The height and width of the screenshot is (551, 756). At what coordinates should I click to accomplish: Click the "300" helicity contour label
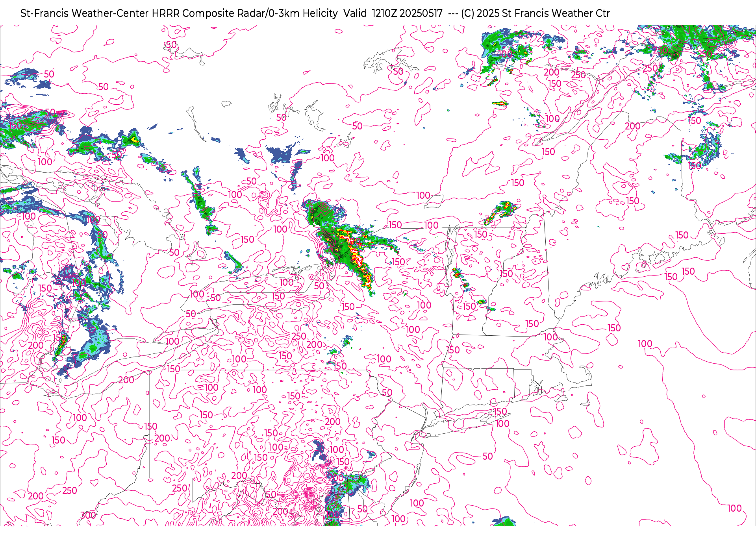pos(88,515)
